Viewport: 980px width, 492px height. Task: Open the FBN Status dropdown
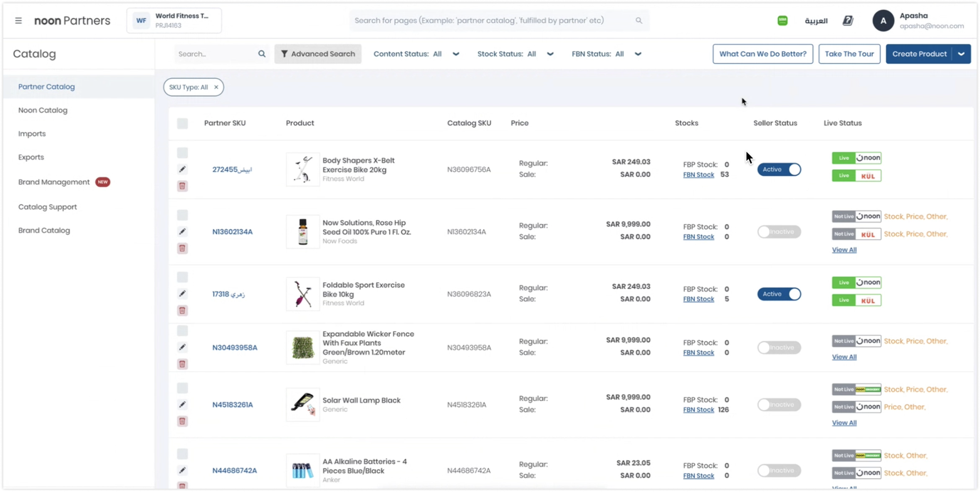pyautogui.click(x=638, y=54)
